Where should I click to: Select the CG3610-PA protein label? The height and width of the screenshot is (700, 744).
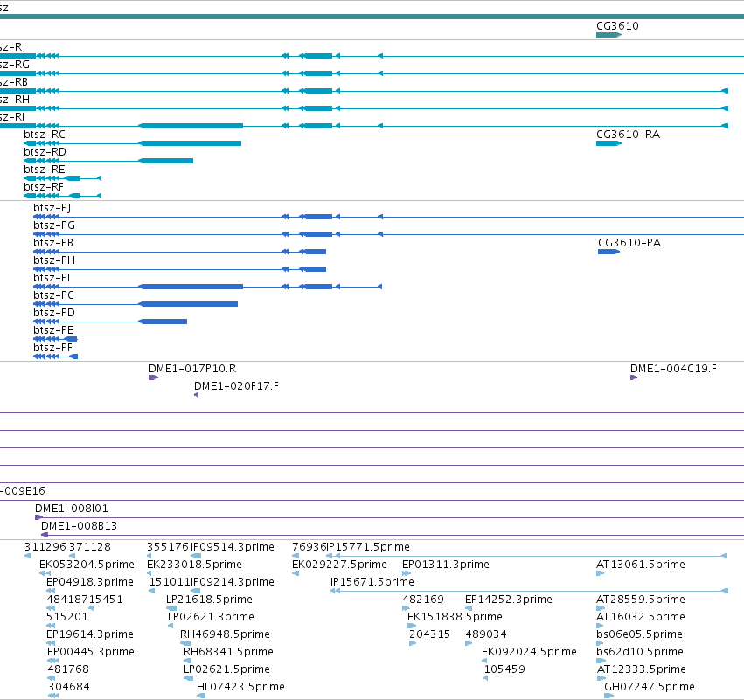(x=629, y=243)
